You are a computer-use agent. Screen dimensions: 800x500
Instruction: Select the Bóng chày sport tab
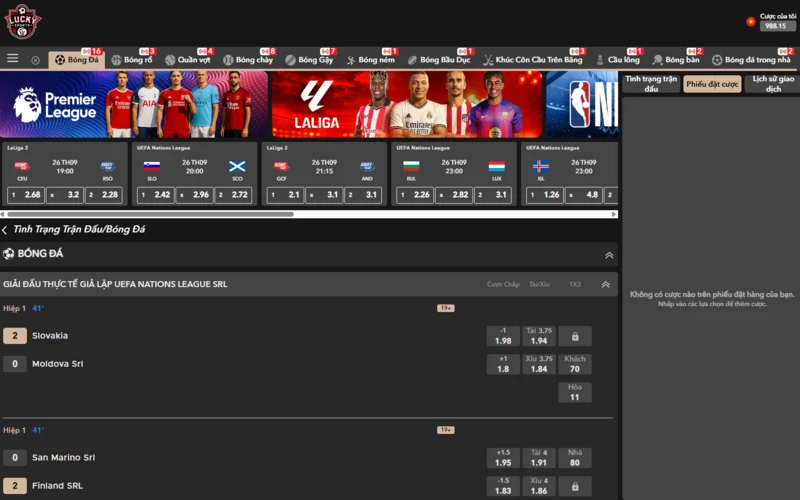click(x=248, y=60)
